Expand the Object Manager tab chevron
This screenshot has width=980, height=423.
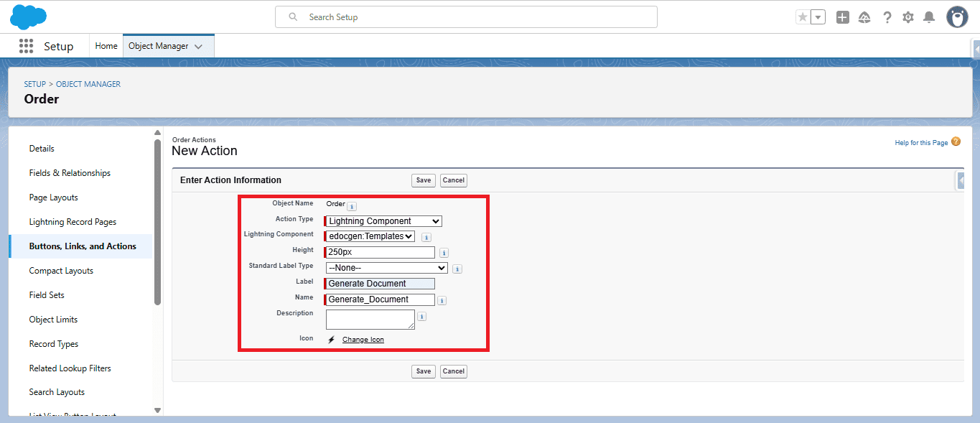(199, 47)
